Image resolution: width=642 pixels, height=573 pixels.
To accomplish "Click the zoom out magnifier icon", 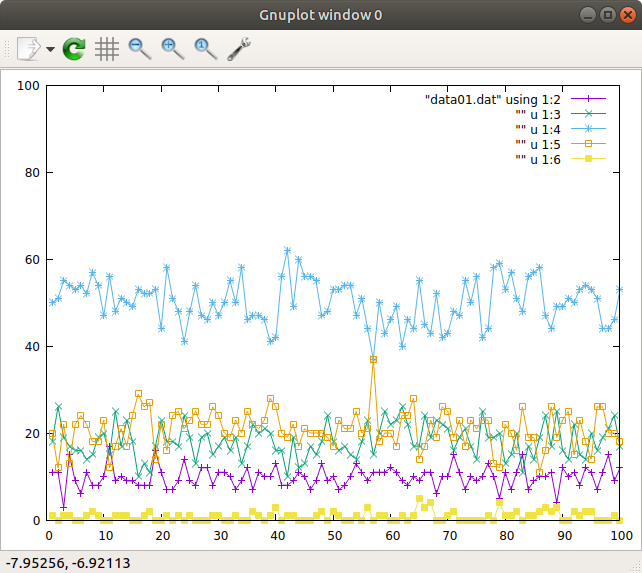I will 140,49.
